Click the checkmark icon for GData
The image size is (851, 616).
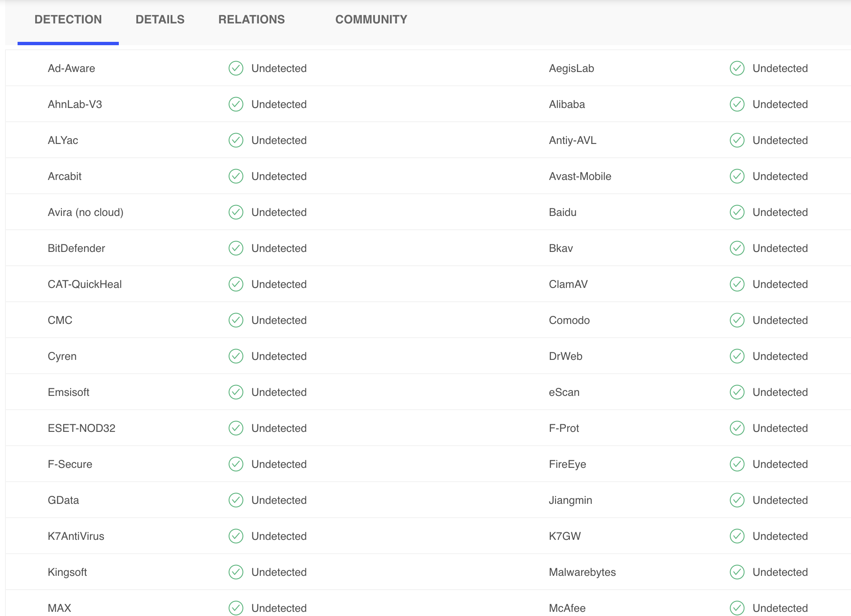coord(236,500)
